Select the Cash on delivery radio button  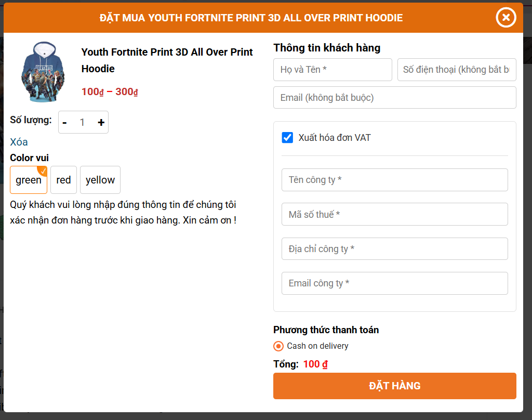click(278, 346)
